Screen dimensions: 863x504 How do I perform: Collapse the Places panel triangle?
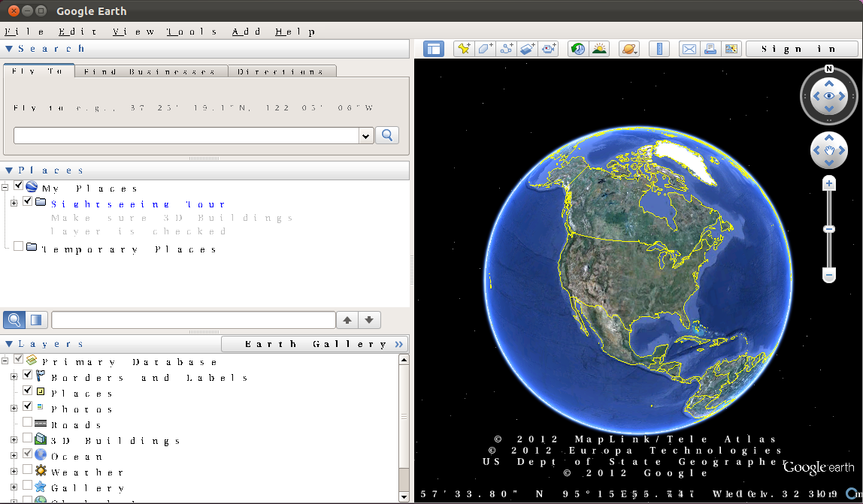pyautogui.click(x=9, y=171)
